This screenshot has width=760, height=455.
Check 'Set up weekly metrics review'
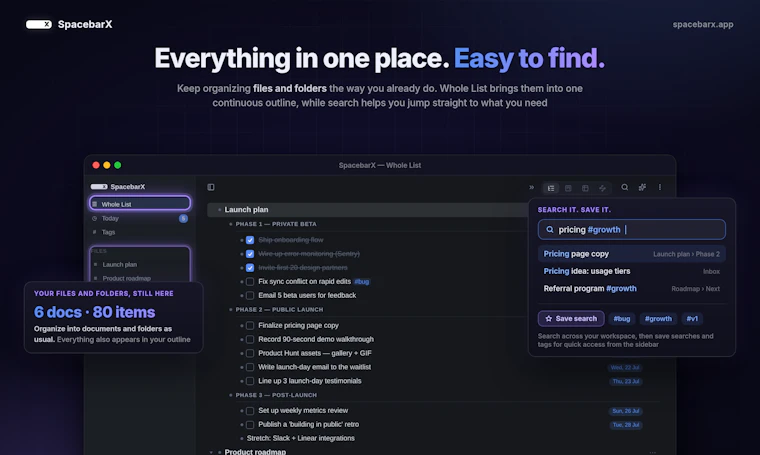[250, 411]
